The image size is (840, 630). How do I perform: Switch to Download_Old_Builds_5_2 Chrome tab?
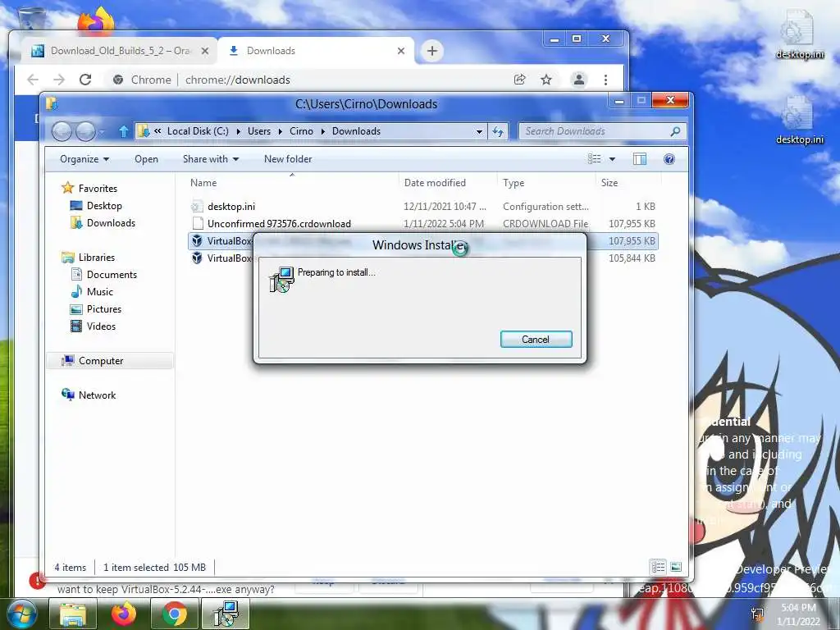pos(120,51)
